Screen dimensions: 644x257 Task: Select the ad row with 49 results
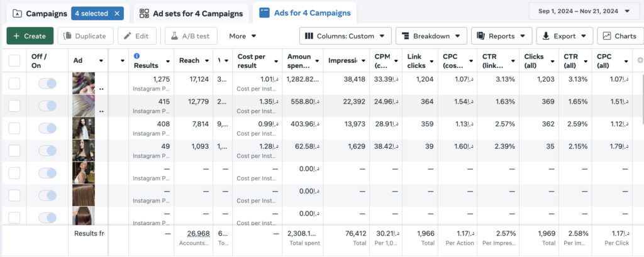tap(14, 150)
